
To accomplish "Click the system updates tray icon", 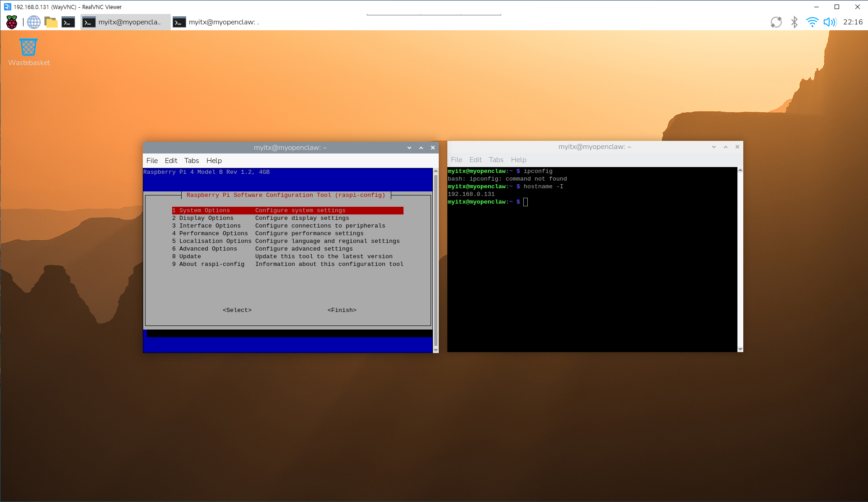I will click(776, 22).
